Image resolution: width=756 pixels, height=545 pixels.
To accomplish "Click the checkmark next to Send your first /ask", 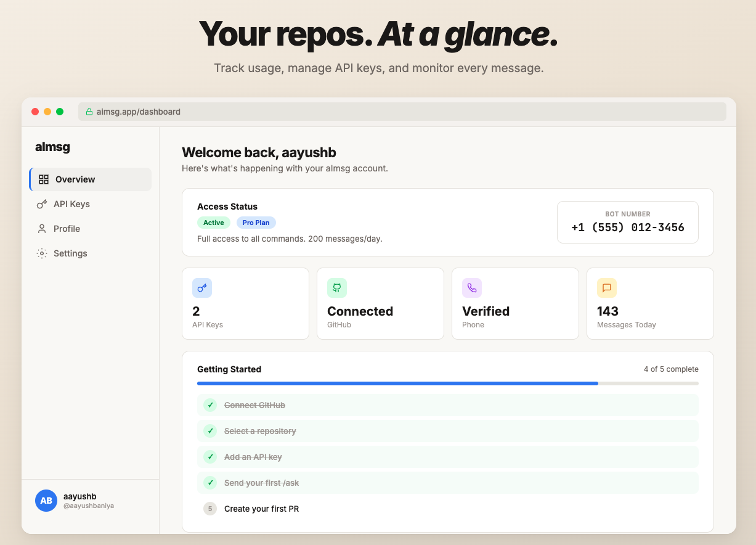I will pyautogui.click(x=210, y=483).
